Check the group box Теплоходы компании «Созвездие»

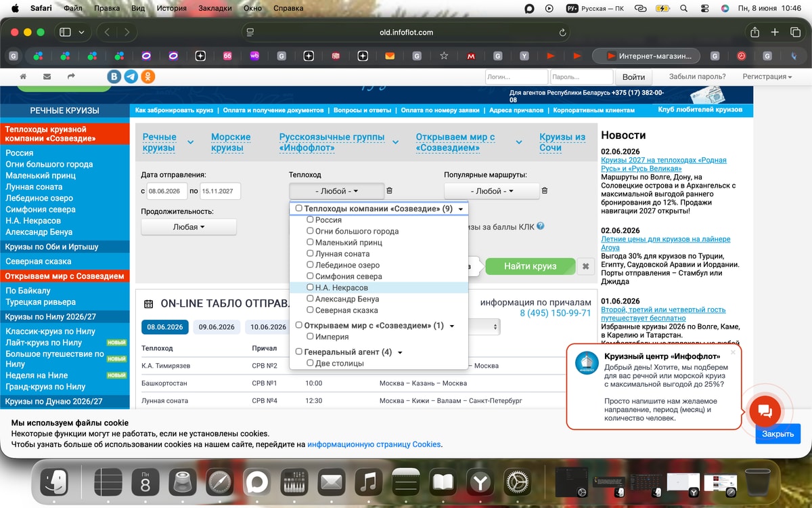[x=299, y=209]
